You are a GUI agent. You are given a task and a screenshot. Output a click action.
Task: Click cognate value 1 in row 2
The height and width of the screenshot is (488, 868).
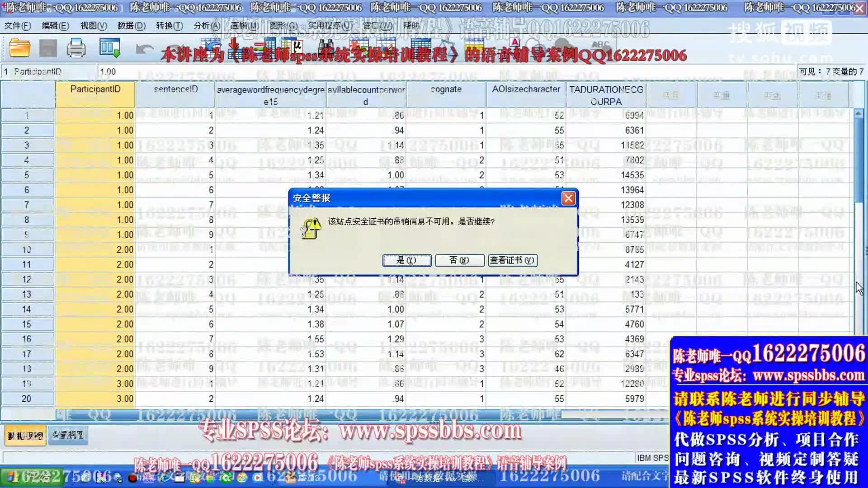pos(446,130)
